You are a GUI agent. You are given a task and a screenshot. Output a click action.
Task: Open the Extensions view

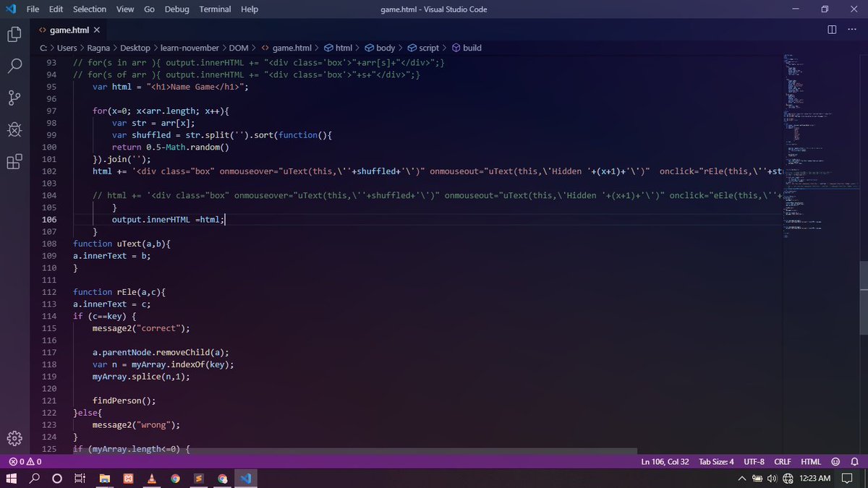tap(14, 161)
